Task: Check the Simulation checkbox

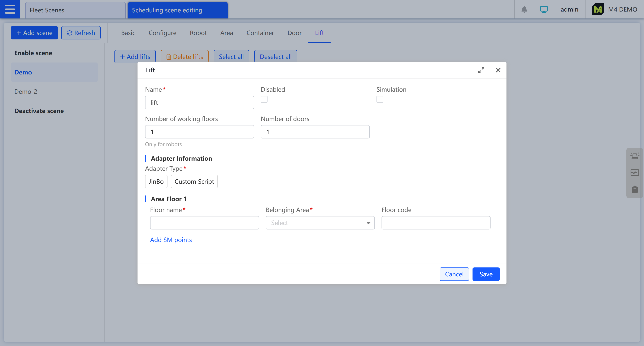Action: coord(379,99)
